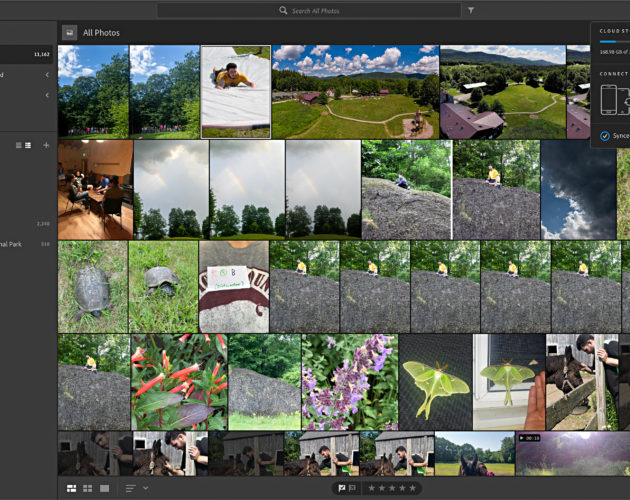Screen dimensions: 630x500
Task: Click the CLOUD ST heading in panel
Action: click(614, 31)
